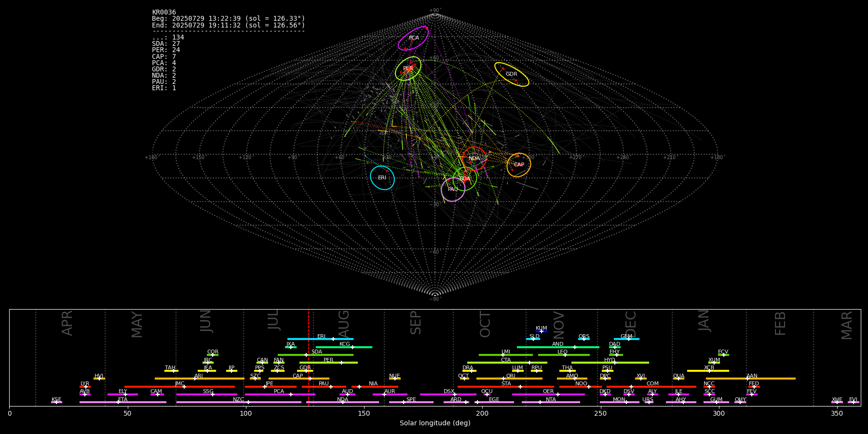Click the JXA shower label in timeline

[x=290, y=344]
